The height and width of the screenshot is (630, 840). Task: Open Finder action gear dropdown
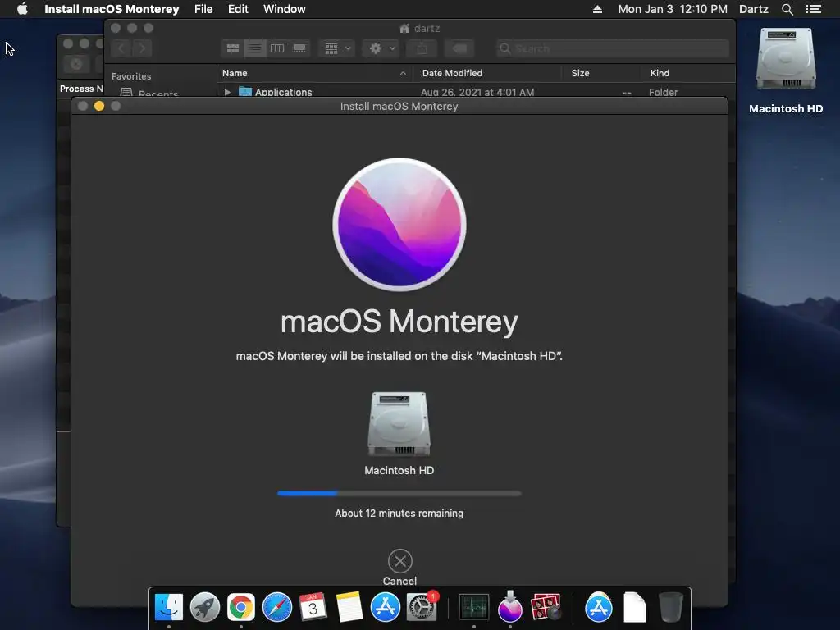tap(381, 48)
